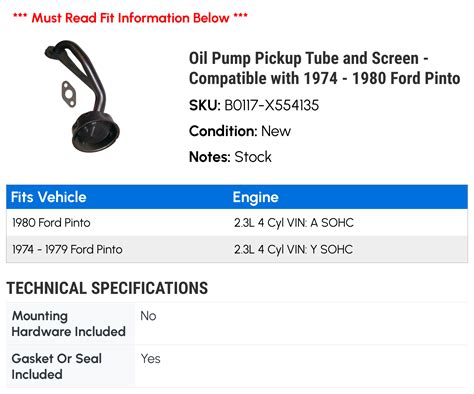Select the product title text

coord(324,68)
